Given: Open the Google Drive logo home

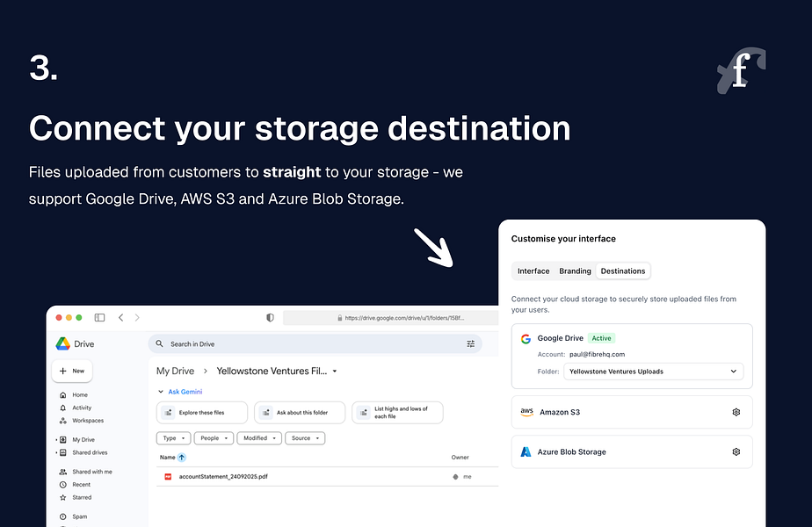Looking at the screenshot, I should (x=63, y=343).
